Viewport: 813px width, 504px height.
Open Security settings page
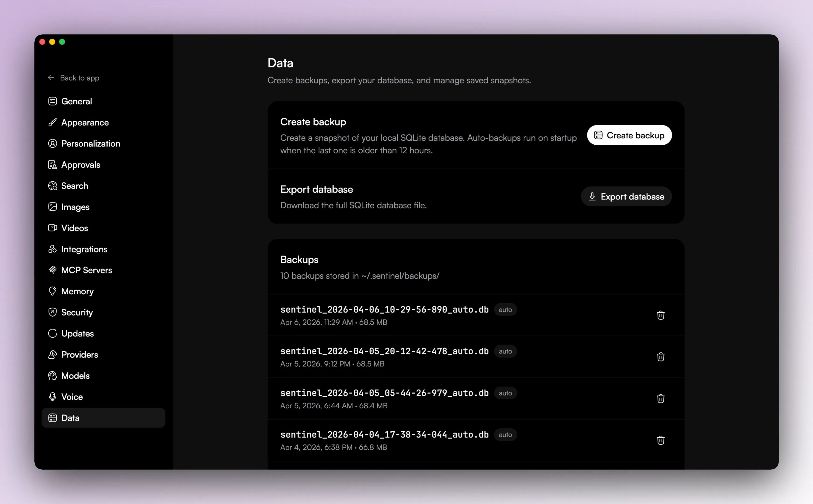pos(103,312)
